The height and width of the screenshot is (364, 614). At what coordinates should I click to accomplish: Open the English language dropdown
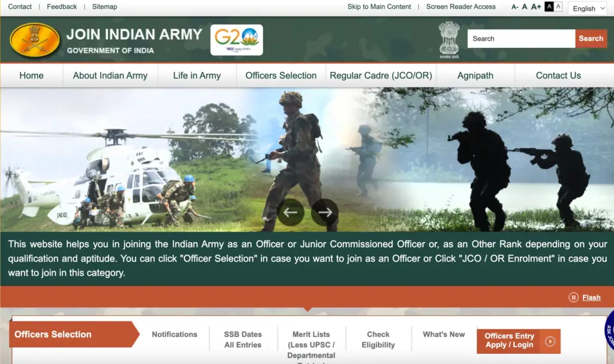pyautogui.click(x=589, y=8)
